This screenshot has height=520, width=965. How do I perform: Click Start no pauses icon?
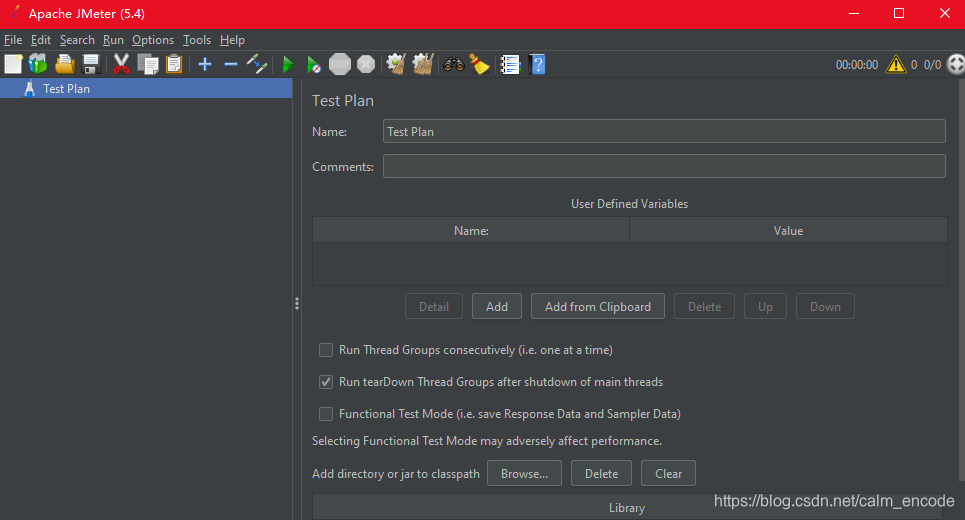coord(313,64)
